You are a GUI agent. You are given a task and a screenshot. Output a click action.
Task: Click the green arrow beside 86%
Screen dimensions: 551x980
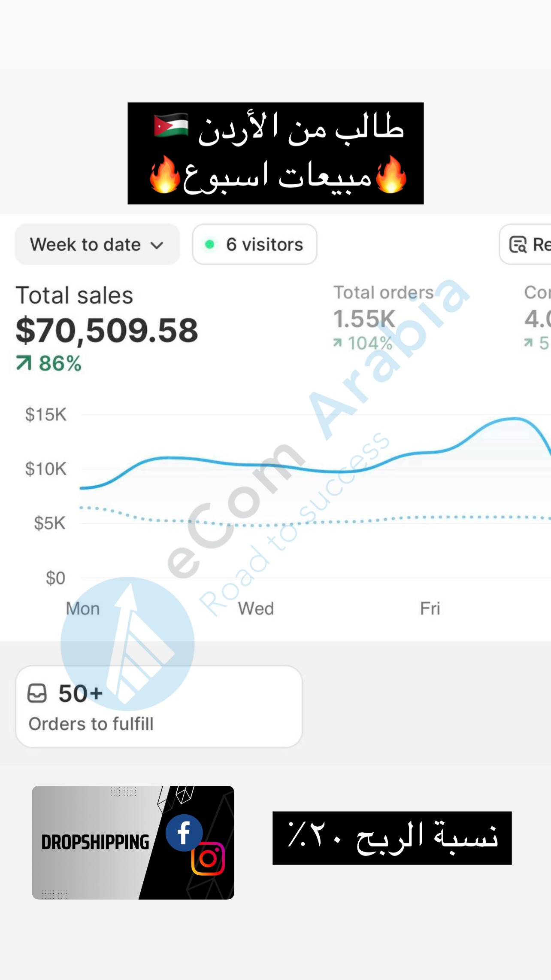click(24, 363)
